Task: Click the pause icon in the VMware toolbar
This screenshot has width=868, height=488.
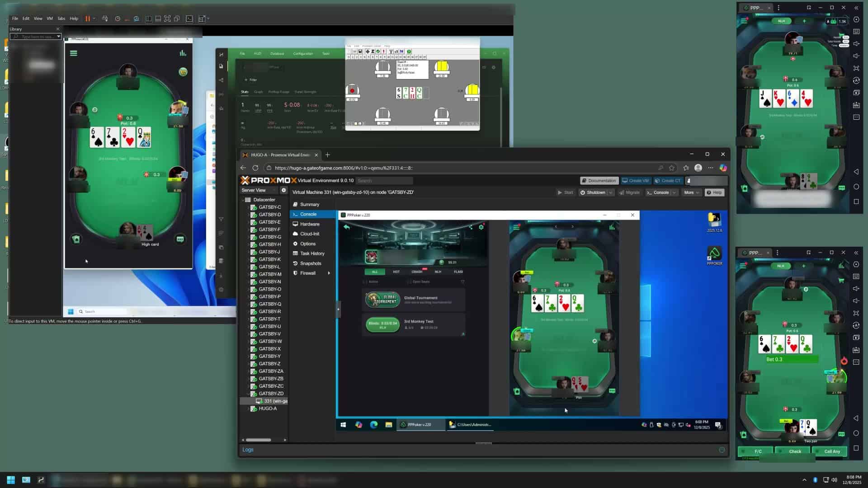Action: (88, 19)
